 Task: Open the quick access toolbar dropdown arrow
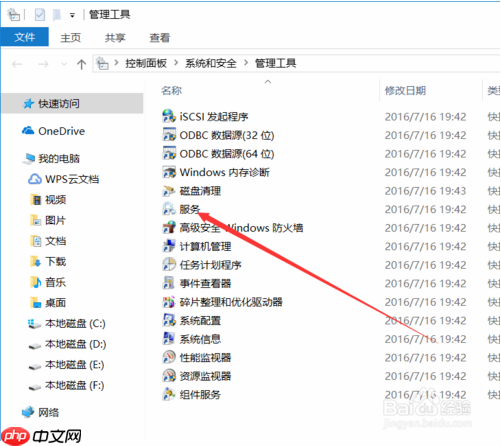(x=72, y=15)
